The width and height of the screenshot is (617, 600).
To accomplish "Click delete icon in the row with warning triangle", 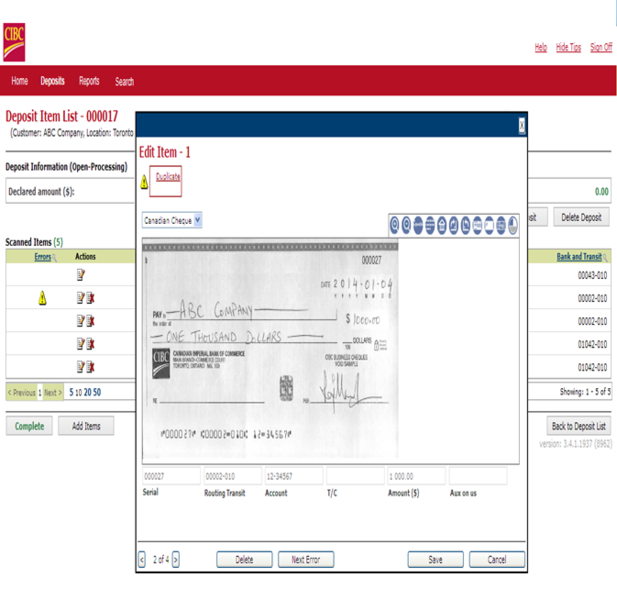I will 91,298.
